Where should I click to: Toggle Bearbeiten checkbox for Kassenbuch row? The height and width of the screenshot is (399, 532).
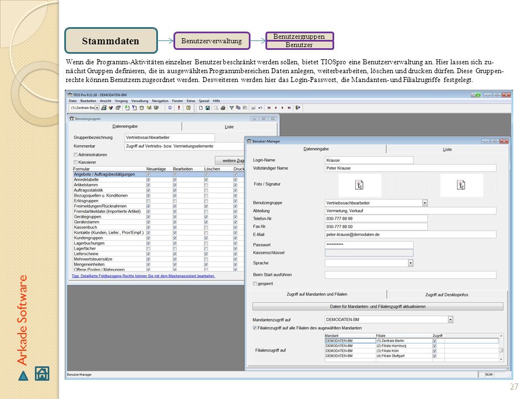coord(175,227)
